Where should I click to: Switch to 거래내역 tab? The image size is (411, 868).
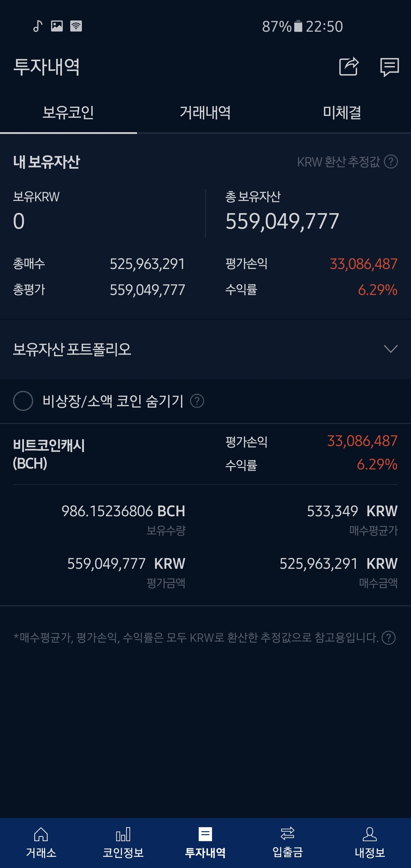pos(205,112)
